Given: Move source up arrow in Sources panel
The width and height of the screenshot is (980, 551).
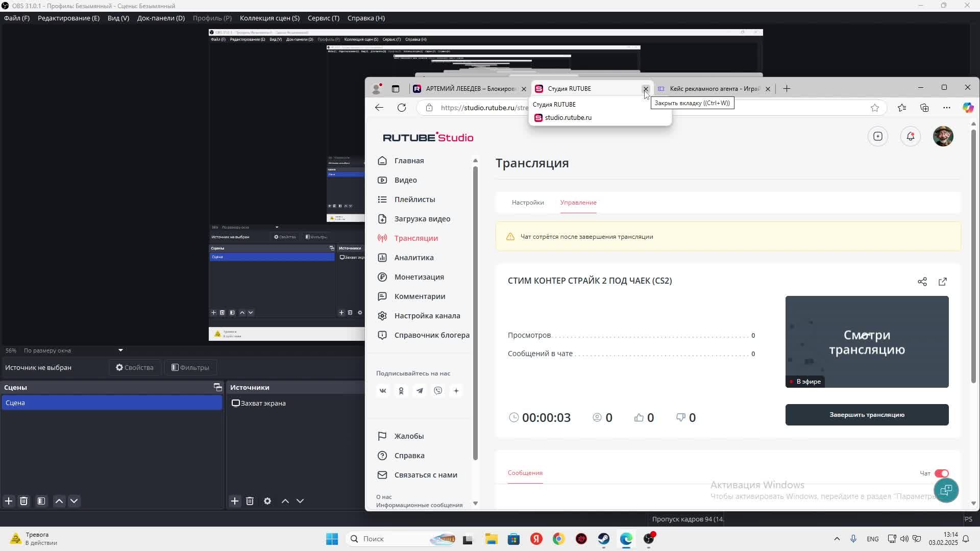Looking at the screenshot, I should tap(285, 501).
